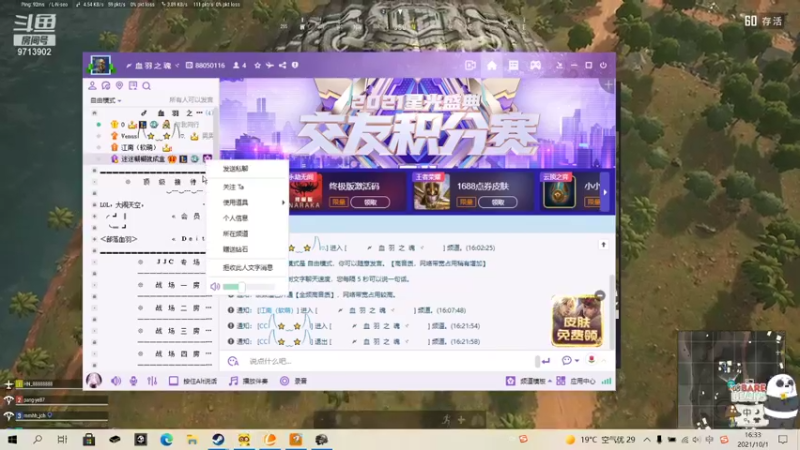Open the 自由模式 speaking mode dropdown
800x450 pixels.
106,101
